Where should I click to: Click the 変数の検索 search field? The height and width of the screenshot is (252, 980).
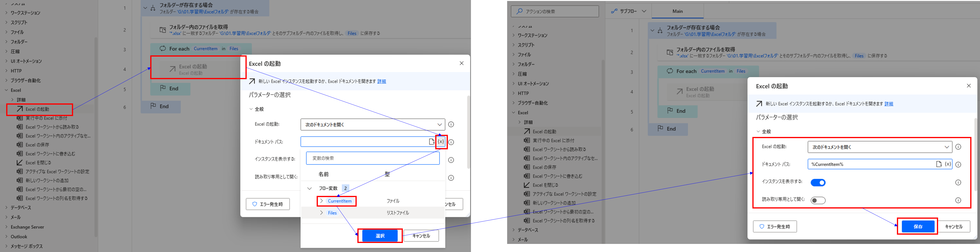click(372, 158)
